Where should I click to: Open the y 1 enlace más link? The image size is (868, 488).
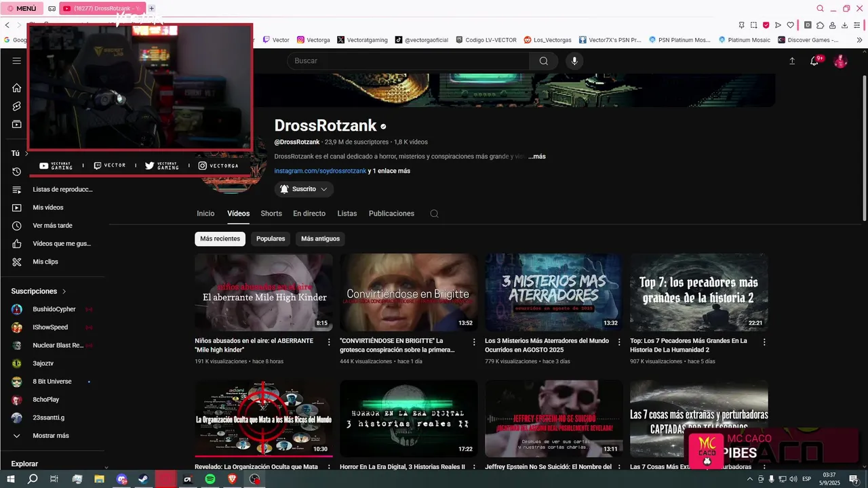[389, 171]
